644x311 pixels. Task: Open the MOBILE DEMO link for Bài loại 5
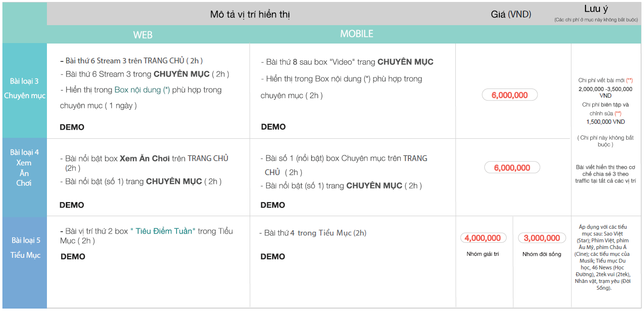point(273,256)
